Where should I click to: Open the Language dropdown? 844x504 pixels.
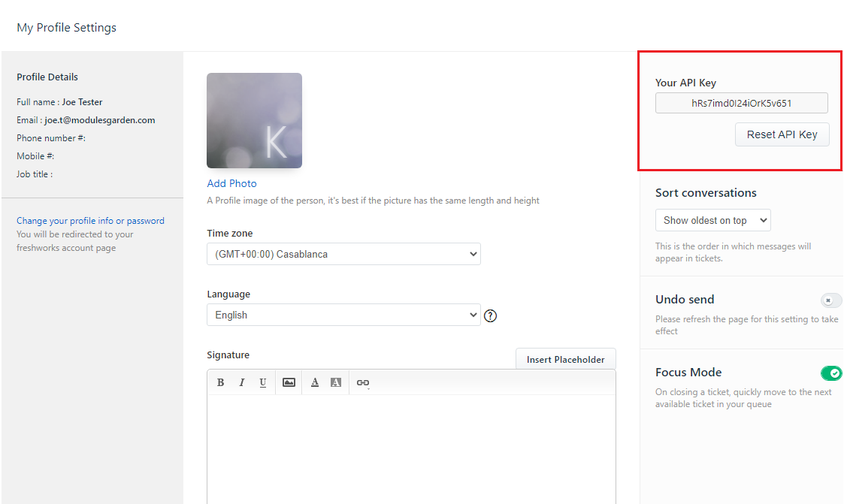(x=343, y=315)
